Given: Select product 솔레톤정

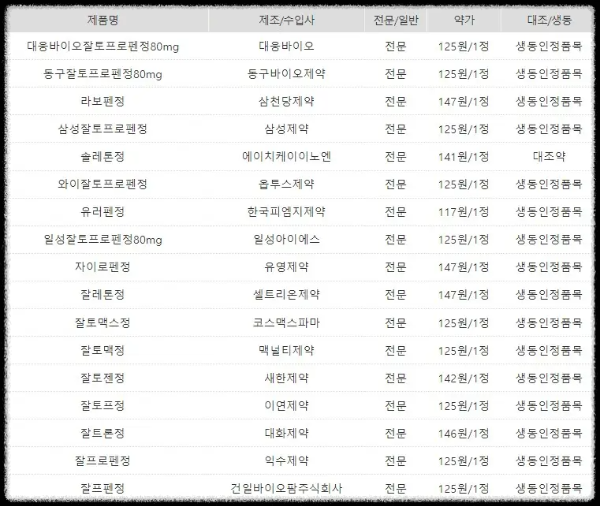Looking at the screenshot, I should [x=103, y=157].
